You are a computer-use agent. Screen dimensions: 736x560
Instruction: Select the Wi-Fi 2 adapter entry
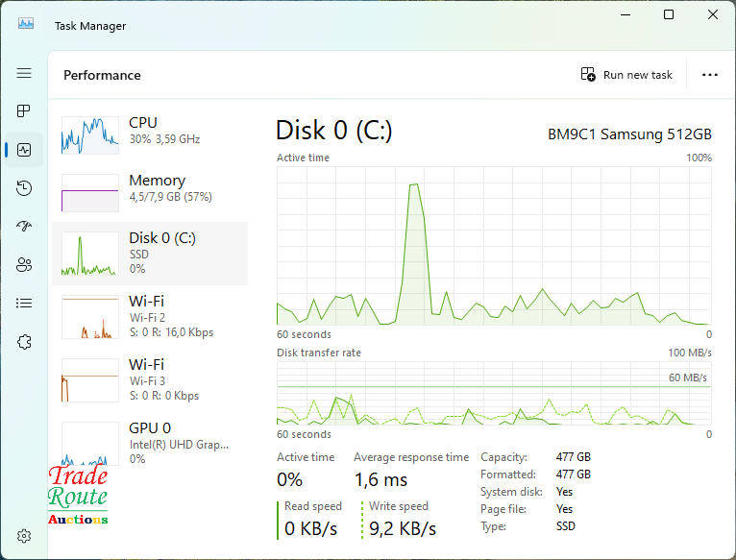[149, 316]
